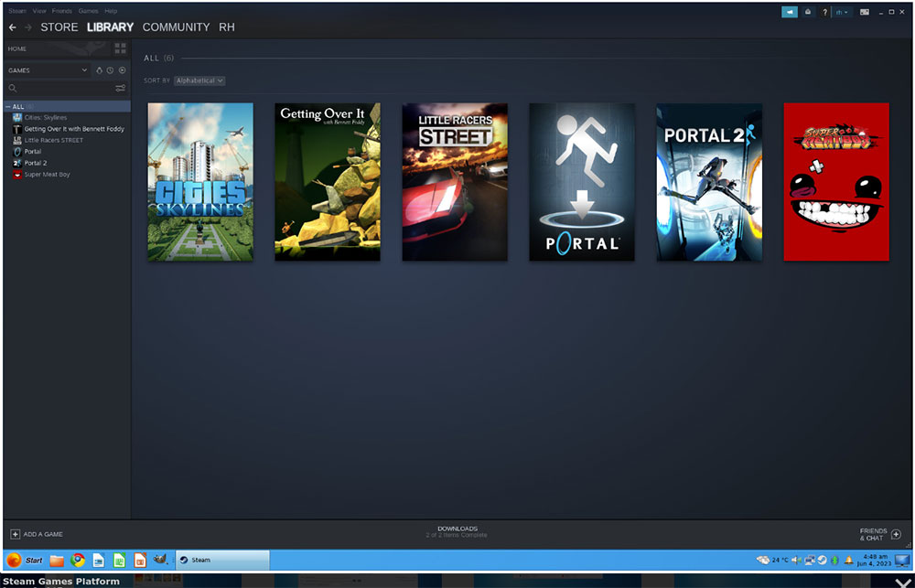Open advanced filter options beside the search box
Image resolution: width=915 pixels, height=588 pixels.
coord(120,88)
